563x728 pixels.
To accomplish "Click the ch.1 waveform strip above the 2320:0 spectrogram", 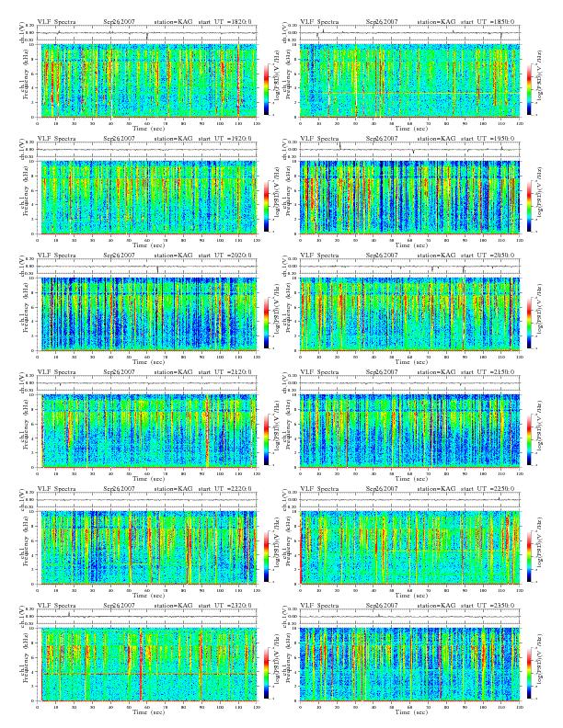I will pyautogui.click(x=147, y=617).
